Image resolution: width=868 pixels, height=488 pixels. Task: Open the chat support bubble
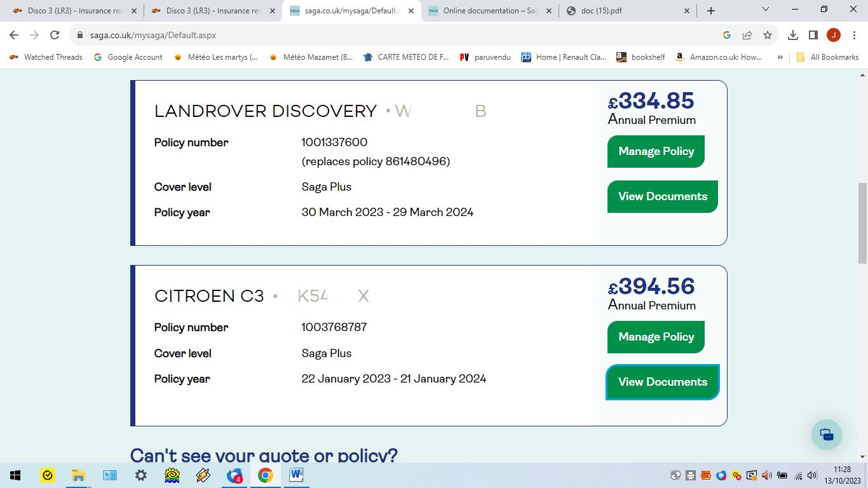(827, 435)
